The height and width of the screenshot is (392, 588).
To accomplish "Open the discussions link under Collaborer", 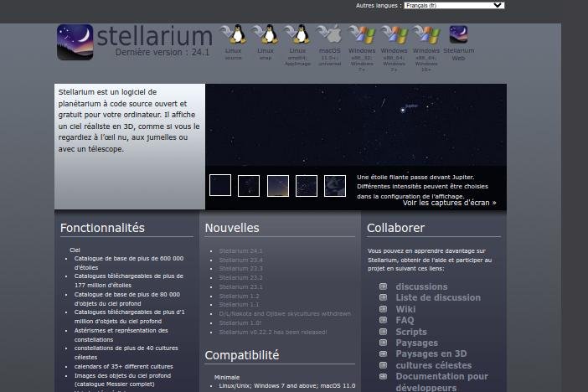I will tap(421, 286).
